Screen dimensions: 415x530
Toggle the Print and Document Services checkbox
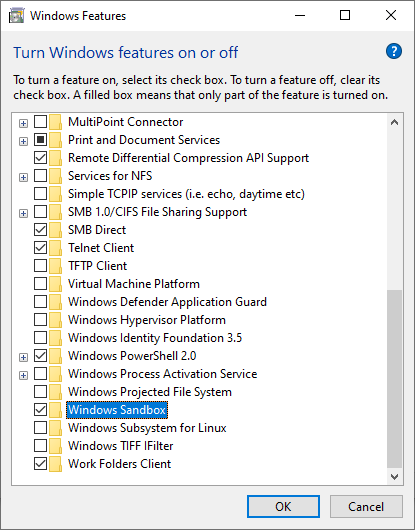click(x=41, y=140)
